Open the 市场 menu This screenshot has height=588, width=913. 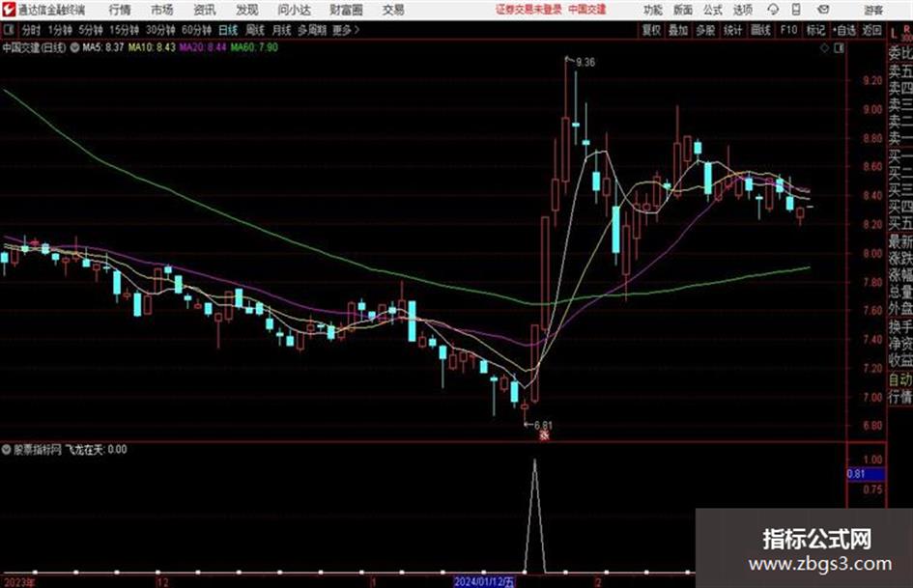click(x=162, y=10)
